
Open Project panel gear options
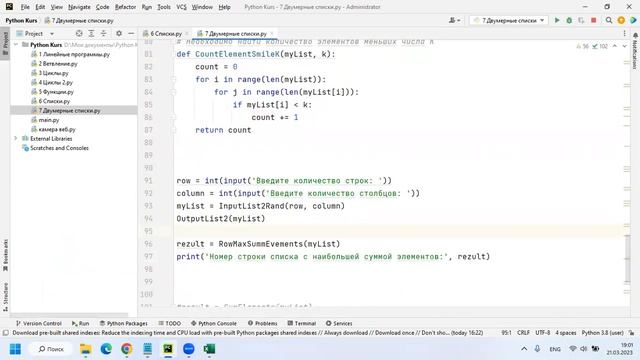(x=119, y=33)
